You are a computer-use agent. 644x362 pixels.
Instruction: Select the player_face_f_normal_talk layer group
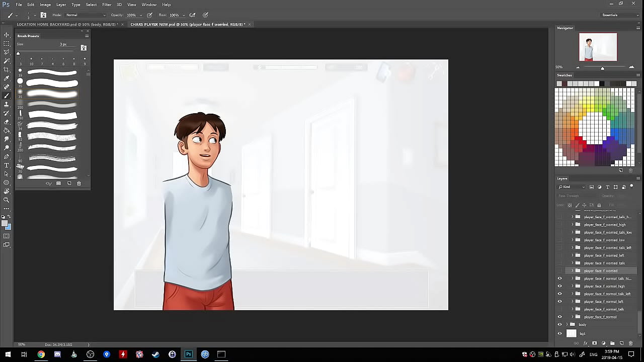(x=604, y=309)
